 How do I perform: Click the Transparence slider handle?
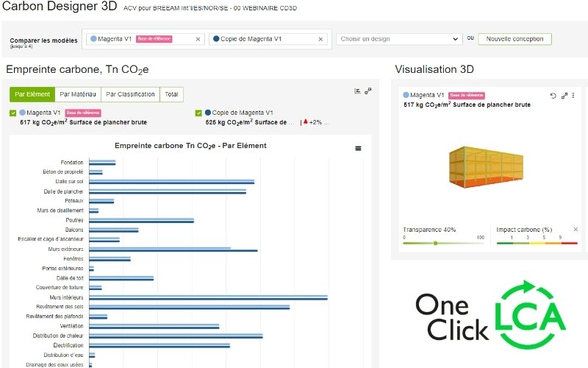[435, 243]
